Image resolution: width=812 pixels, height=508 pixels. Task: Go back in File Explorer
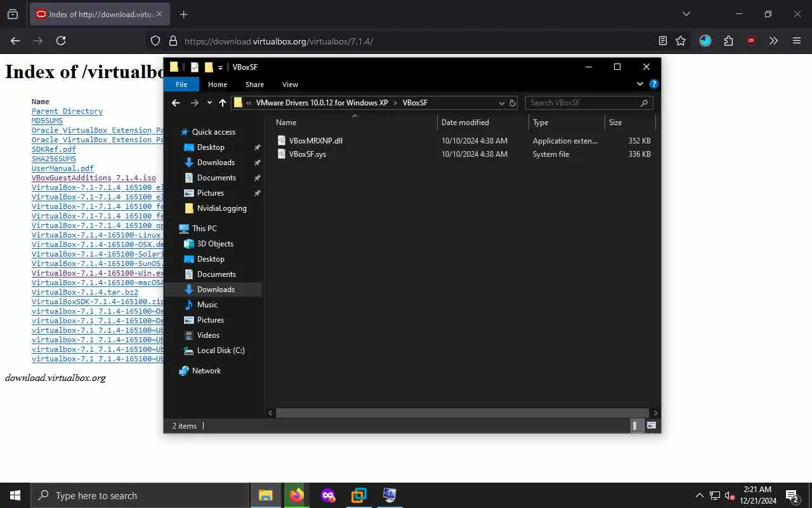[176, 103]
